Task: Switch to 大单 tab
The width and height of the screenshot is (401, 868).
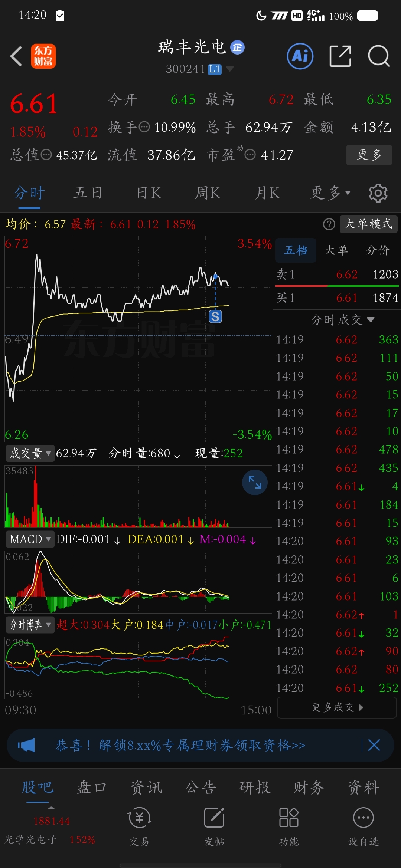Action: pos(337,250)
